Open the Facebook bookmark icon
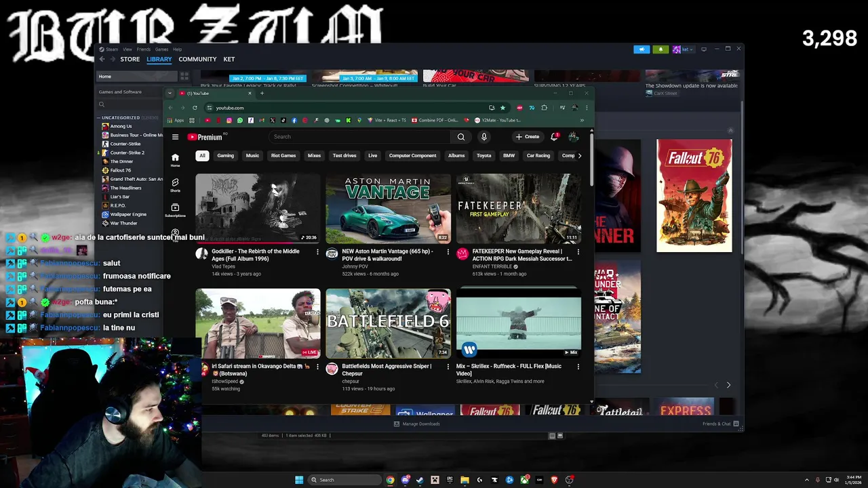The image size is (868, 488). coord(294,121)
